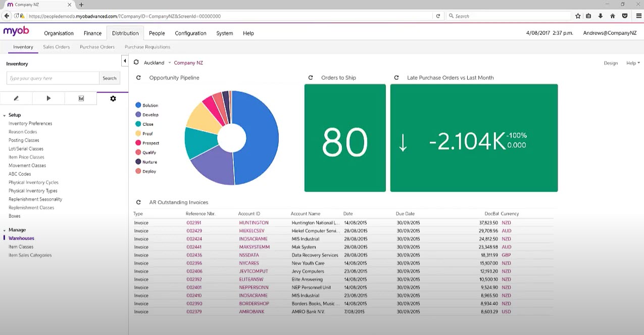The image size is (644, 335).
Task: Open invoice reference 002379
Action: tap(194, 312)
